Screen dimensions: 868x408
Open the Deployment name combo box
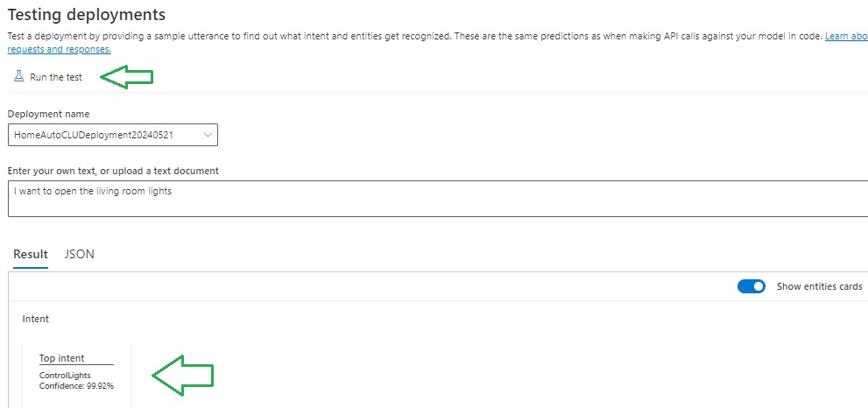tap(112, 135)
